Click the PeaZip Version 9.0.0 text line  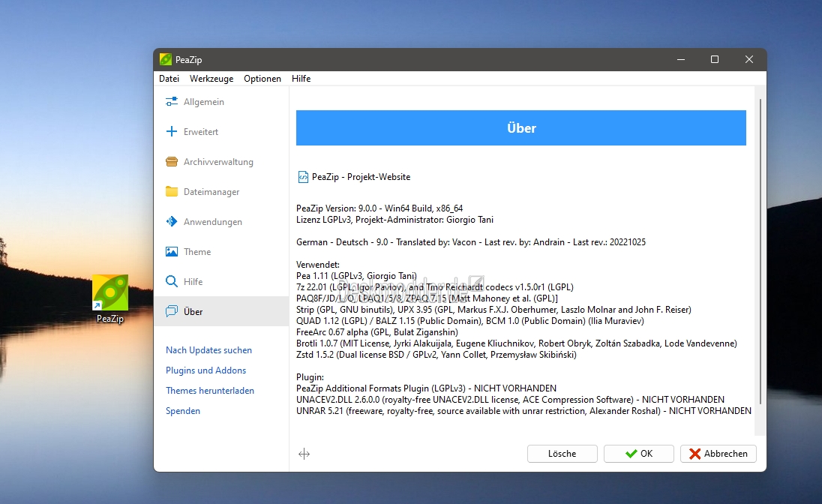(x=379, y=208)
